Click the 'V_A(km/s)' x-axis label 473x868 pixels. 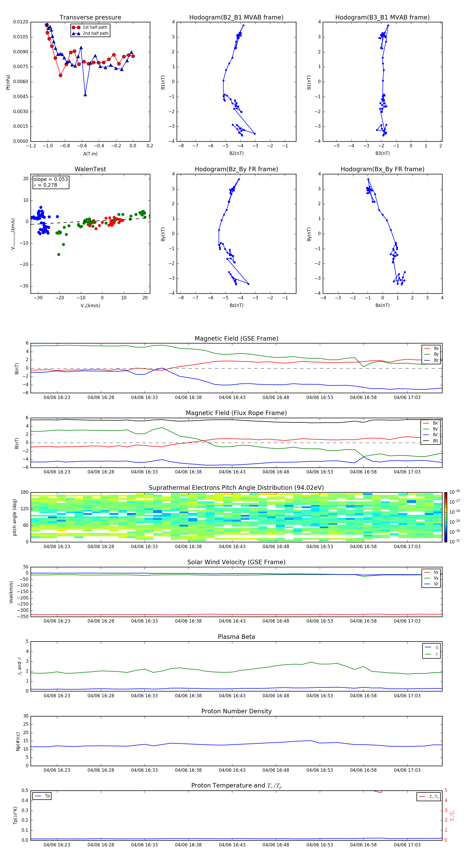(90, 306)
